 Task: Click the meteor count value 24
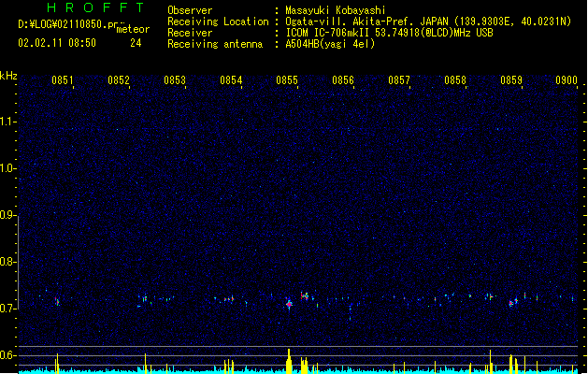click(x=136, y=43)
